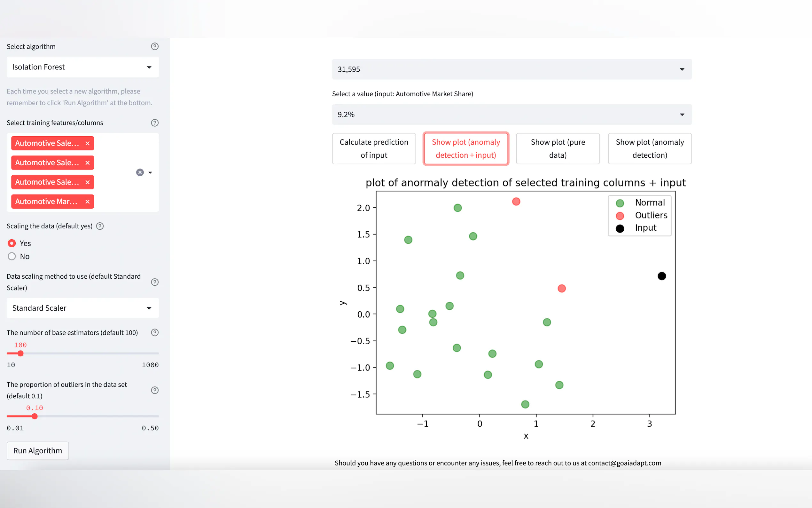Select No for scaling the data

(x=12, y=256)
